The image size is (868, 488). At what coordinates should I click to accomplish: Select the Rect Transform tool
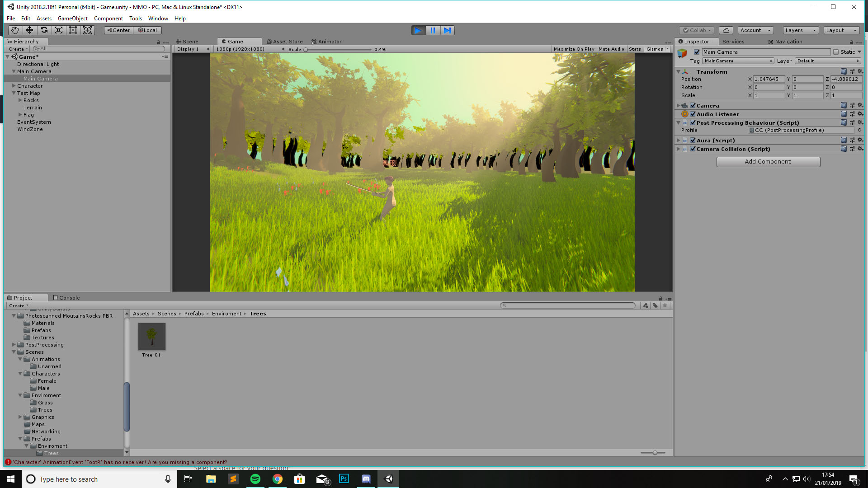pyautogui.click(x=73, y=30)
